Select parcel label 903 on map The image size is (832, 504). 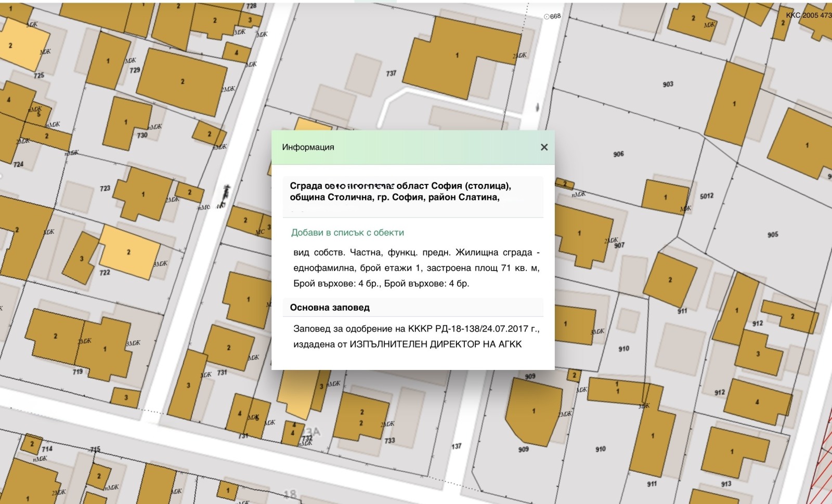(668, 84)
